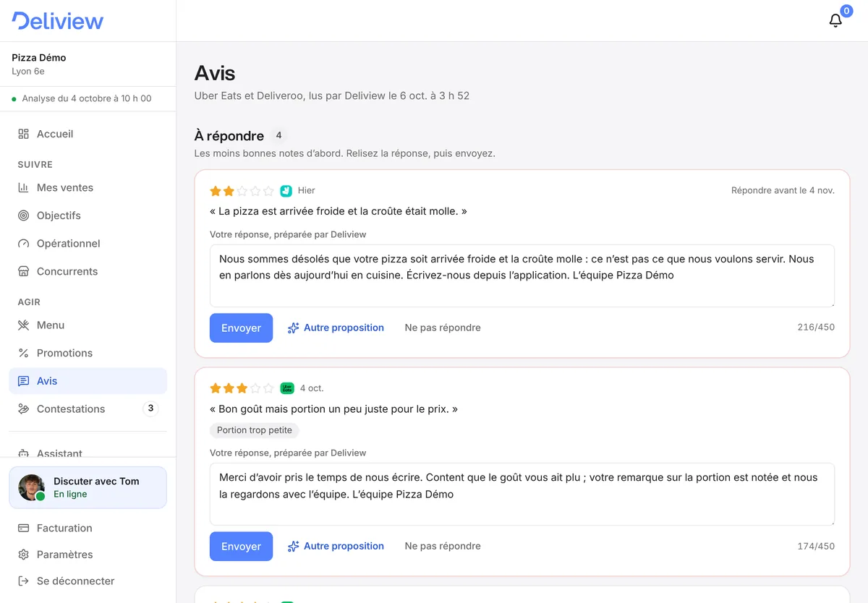Edit the reply text about cold pizza

(522, 275)
